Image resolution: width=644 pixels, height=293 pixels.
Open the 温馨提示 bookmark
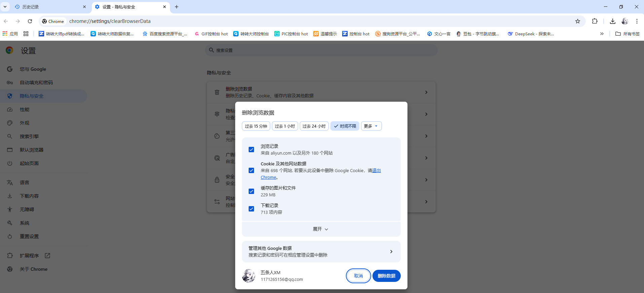325,34
